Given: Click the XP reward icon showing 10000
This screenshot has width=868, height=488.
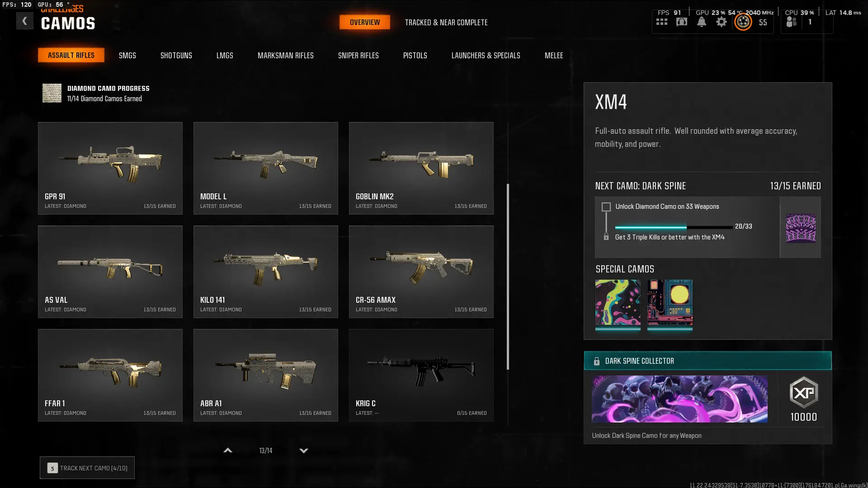Looking at the screenshot, I should (x=804, y=392).
